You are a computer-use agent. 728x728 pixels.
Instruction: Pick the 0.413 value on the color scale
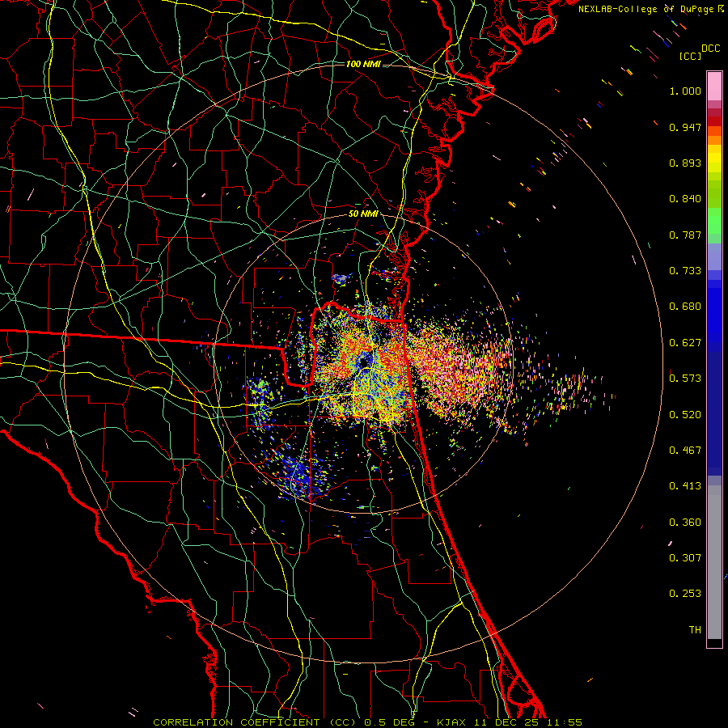[685, 486]
